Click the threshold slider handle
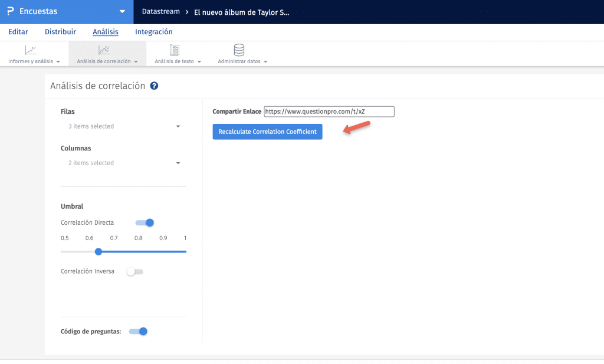The width and height of the screenshot is (604, 364). (x=99, y=251)
